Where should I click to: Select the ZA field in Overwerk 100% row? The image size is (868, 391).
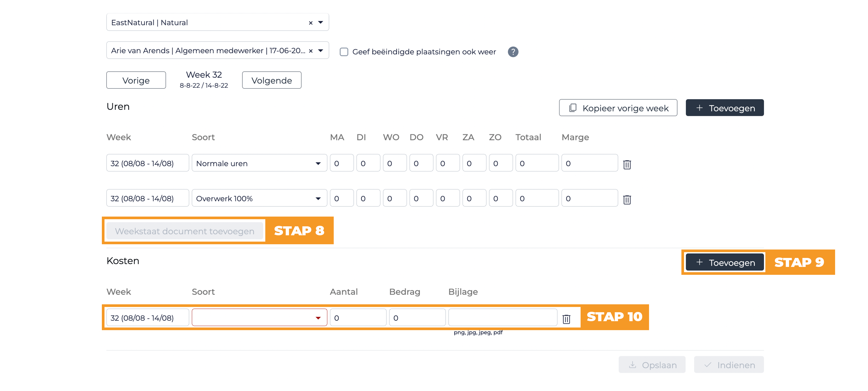(474, 198)
